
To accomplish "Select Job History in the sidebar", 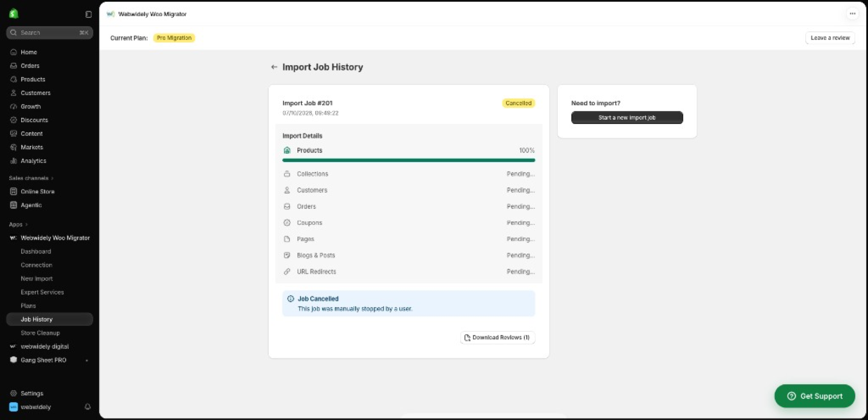I will tap(50, 319).
